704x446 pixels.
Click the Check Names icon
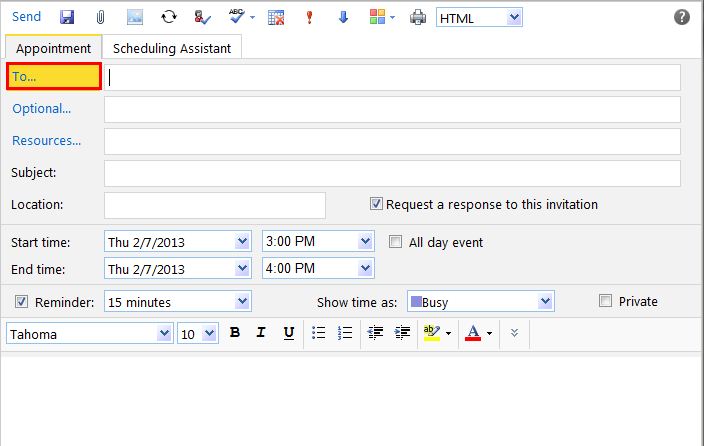pos(204,17)
